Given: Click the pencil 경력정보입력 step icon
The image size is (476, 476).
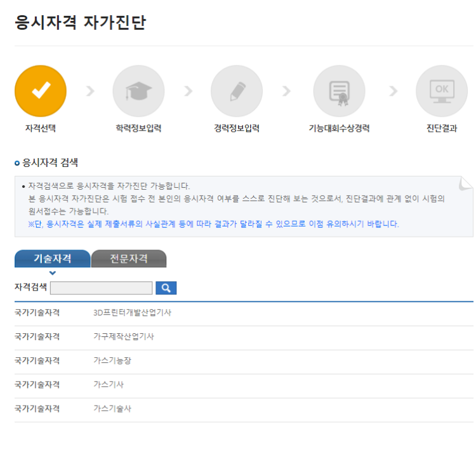Looking at the screenshot, I should point(237,91).
